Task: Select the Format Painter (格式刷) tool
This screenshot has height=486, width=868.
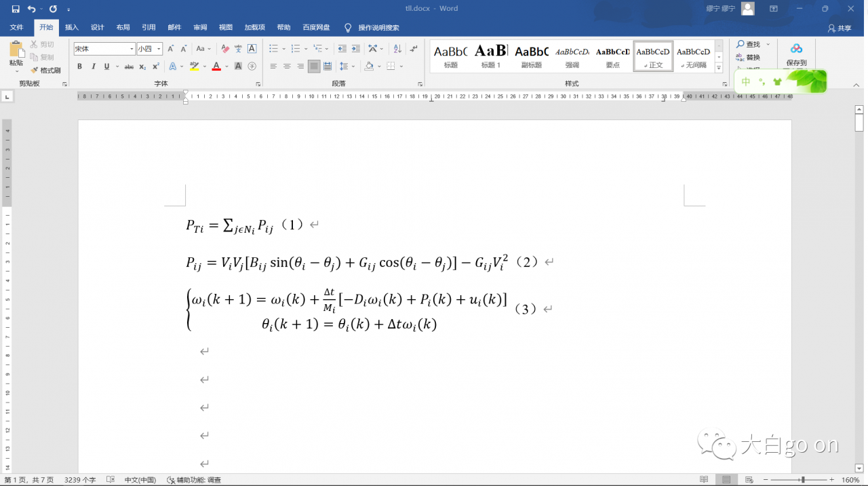Action: pyautogui.click(x=45, y=71)
